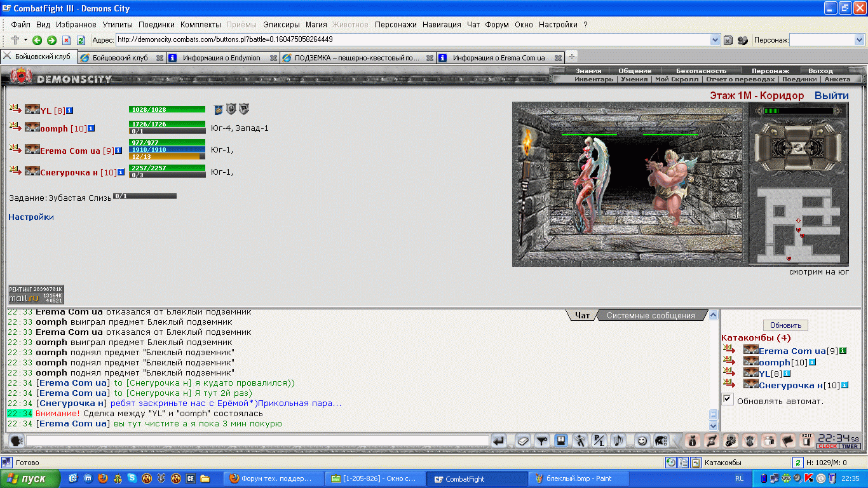The width and height of the screenshot is (868, 488).
Task: Open info icon next to Снегурочка н [10]
Action: coord(121,172)
